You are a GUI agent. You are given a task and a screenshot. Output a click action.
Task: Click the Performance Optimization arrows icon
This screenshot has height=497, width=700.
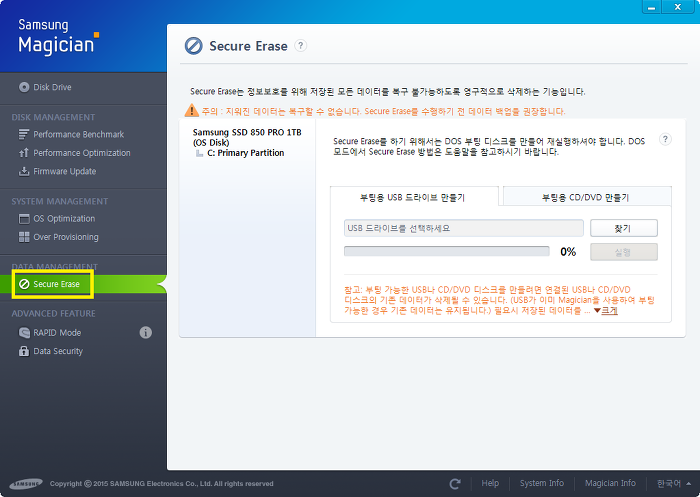(x=24, y=153)
